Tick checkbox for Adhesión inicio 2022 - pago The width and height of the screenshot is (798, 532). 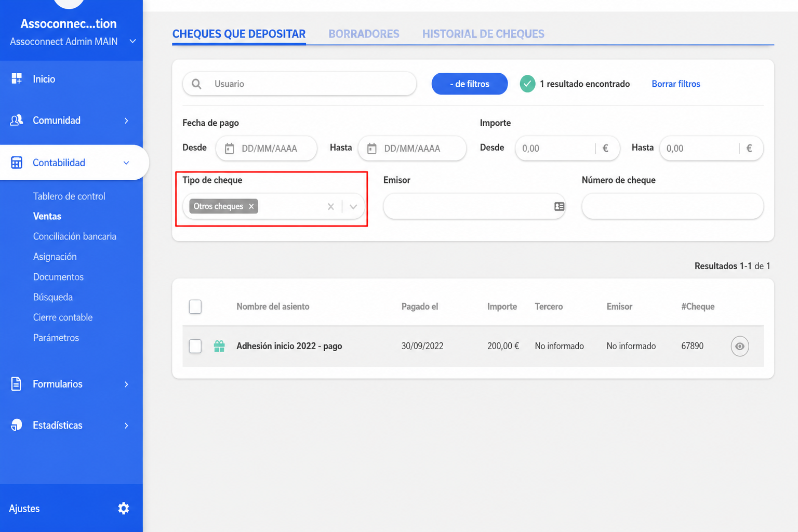pos(195,346)
